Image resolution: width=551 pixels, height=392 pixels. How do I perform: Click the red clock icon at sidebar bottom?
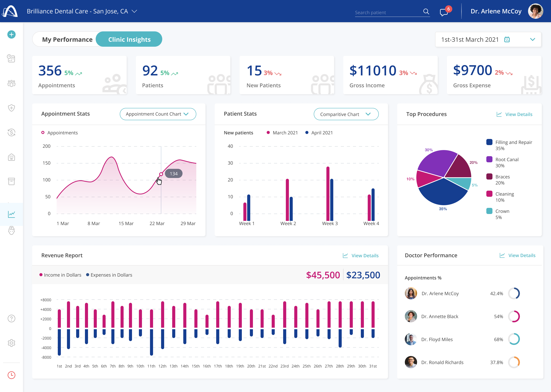[11, 375]
